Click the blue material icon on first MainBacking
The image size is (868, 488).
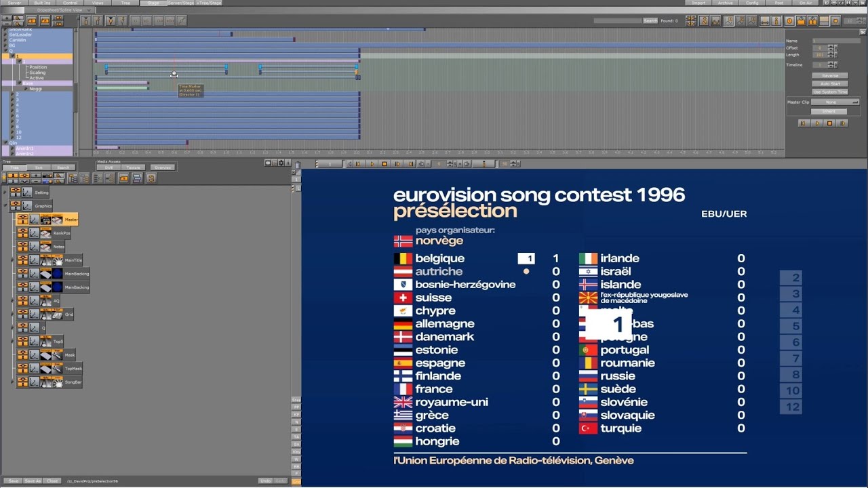57,274
